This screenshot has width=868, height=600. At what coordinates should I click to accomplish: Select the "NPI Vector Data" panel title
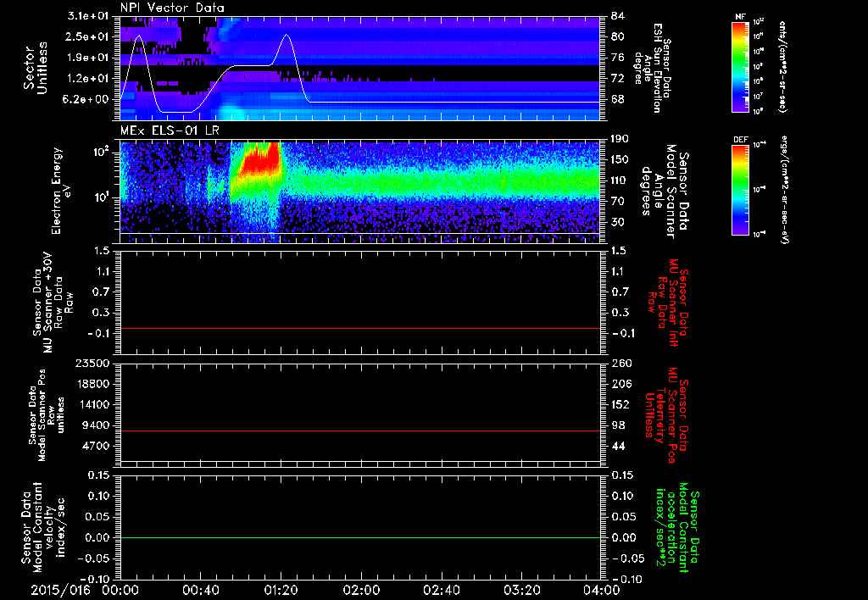tap(172, 8)
